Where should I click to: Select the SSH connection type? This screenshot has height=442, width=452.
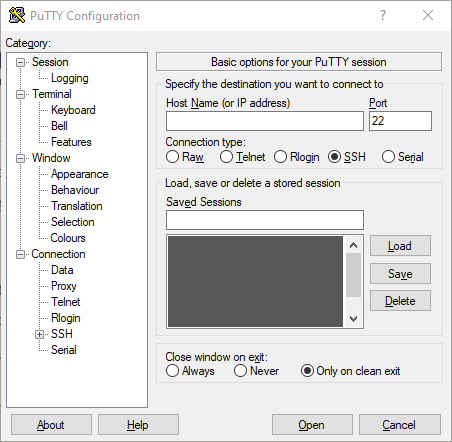334,157
